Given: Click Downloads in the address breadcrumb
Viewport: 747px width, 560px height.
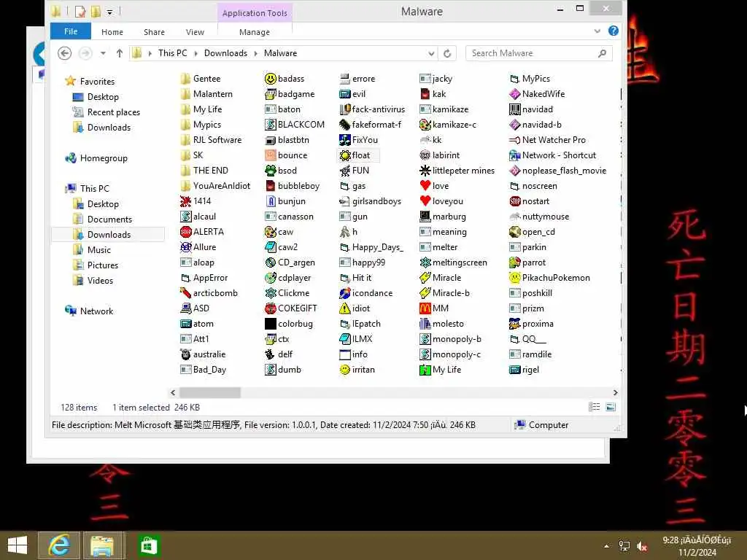Looking at the screenshot, I should [x=226, y=53].
